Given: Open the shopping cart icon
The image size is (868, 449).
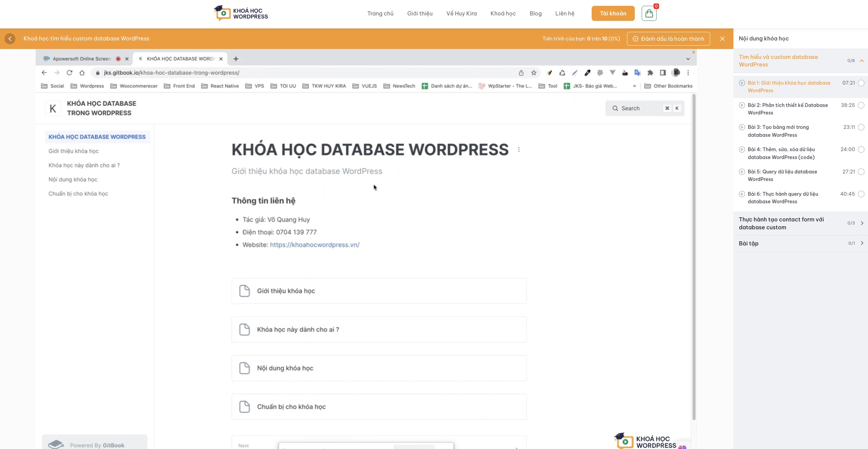Looking at the screenshot, I should click(x=649, y=13).
